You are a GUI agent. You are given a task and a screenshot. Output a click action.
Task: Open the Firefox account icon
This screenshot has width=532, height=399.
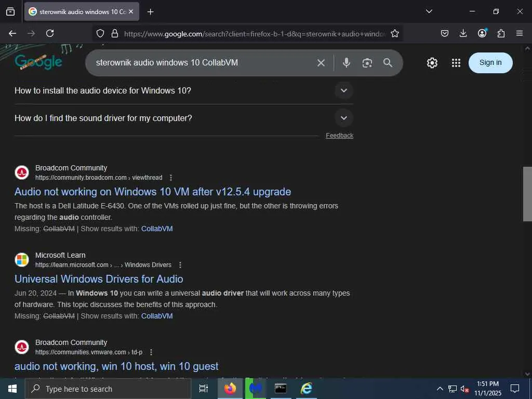pos(482,33)
